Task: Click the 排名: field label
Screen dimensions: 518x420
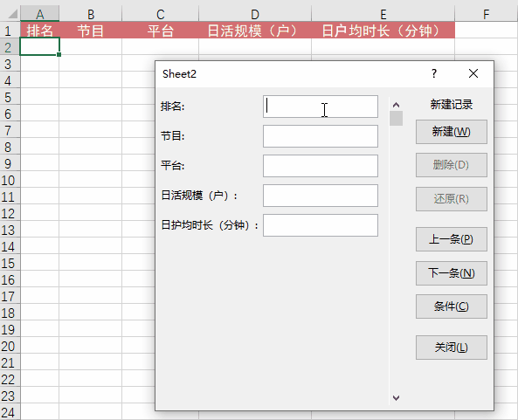Action: pyautogui.click(x=172, y=107)
